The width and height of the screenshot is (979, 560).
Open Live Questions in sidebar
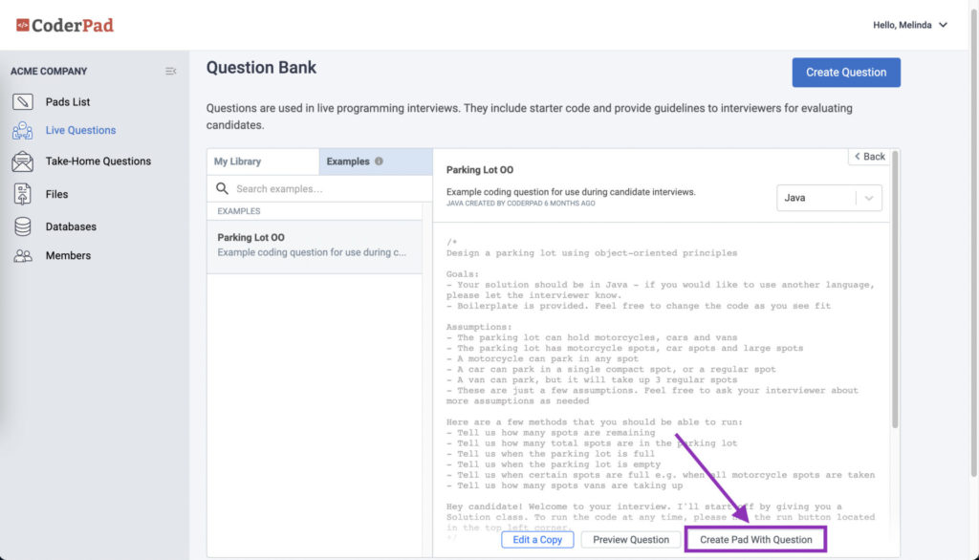pyautogui.click(x=80, y=131)
